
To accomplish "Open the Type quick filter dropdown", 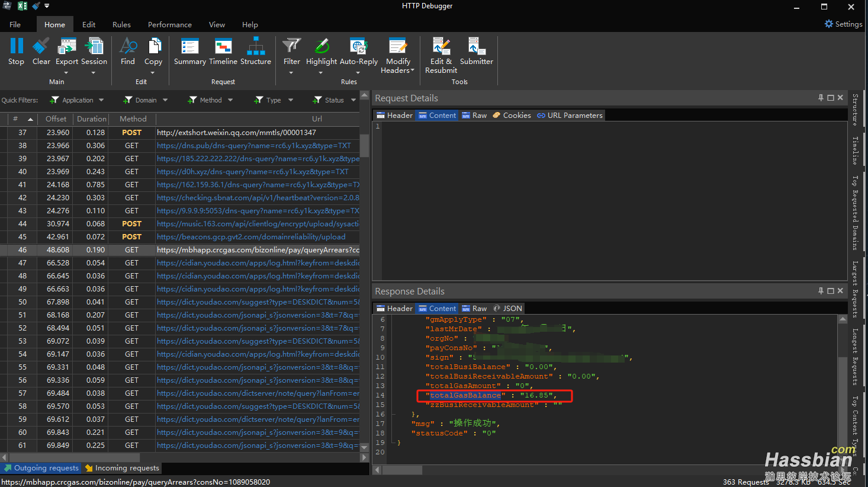I will click(291, 100).
